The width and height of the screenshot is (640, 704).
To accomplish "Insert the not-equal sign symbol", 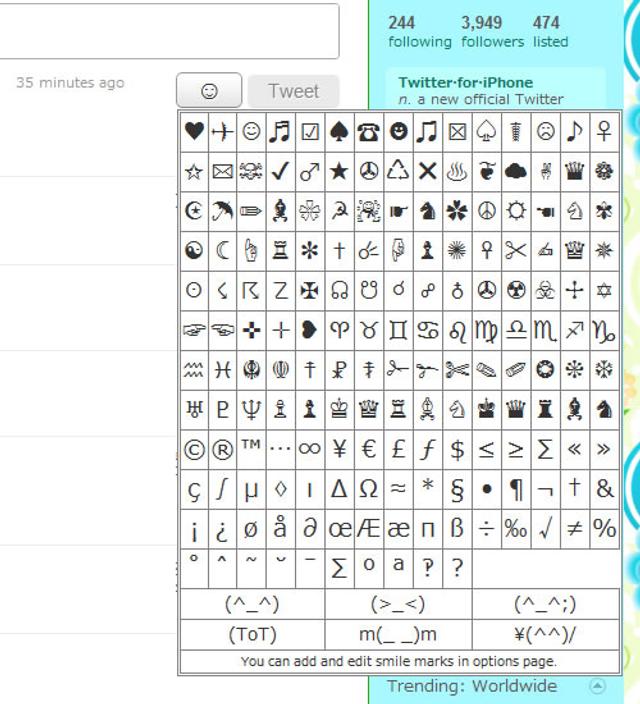I will pos(574,528).
